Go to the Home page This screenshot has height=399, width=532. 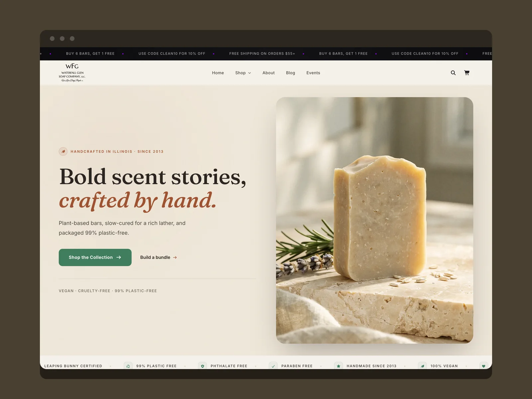tap(218, 73)
